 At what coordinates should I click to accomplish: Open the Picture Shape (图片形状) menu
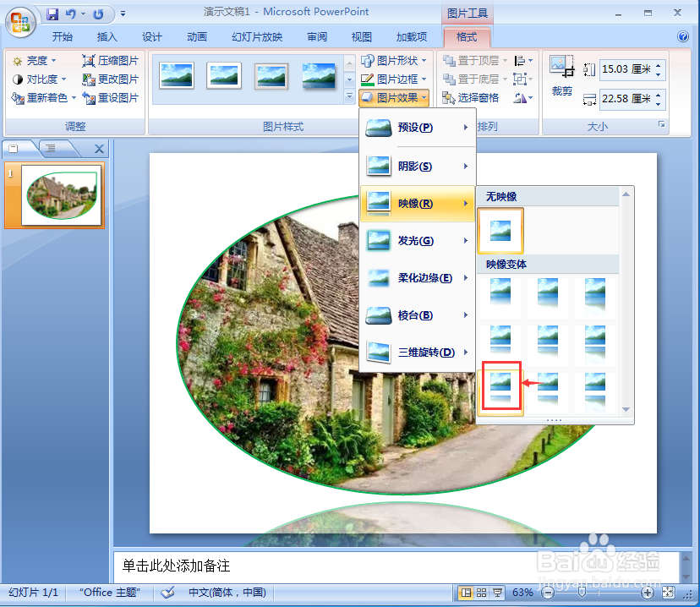click(x=394, y=60)
